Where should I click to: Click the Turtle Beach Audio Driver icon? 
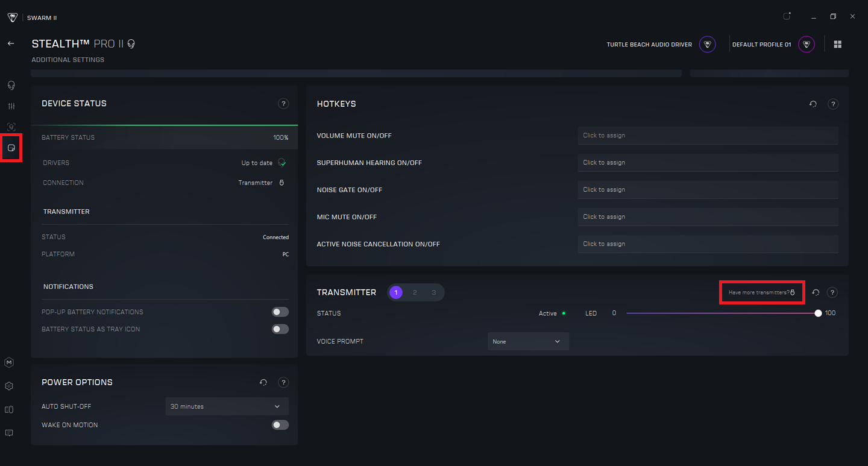coord(707,45)
